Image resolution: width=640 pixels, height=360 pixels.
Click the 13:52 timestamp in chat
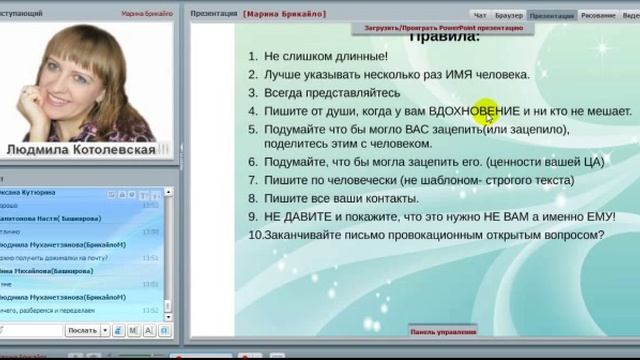pyautogui.click(x=151, y=311)
